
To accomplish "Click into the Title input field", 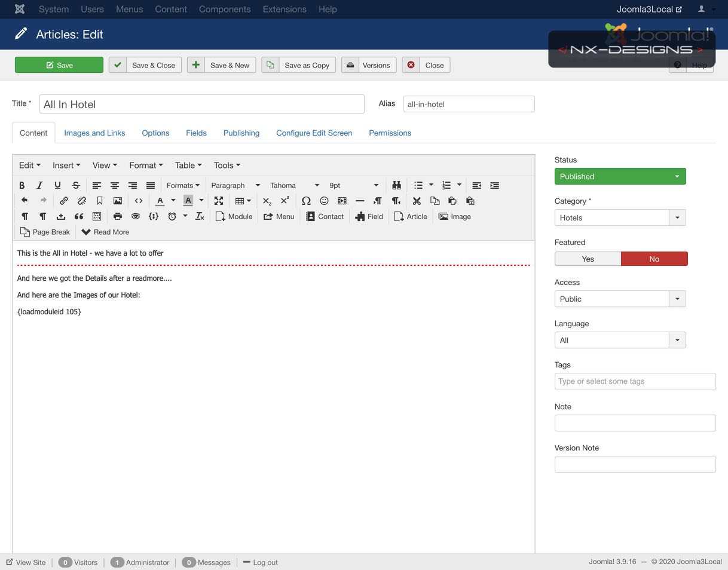I will tap(202, 104).
